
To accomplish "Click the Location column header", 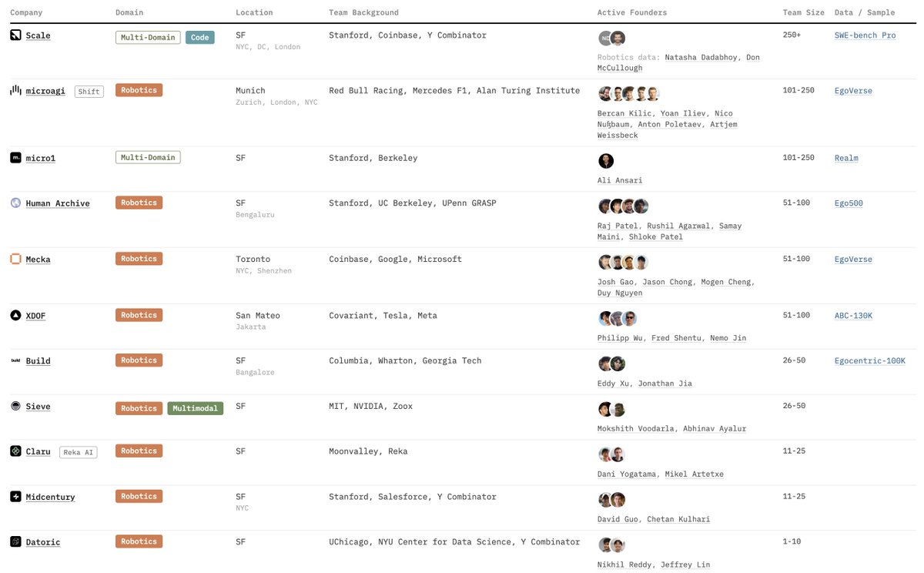I will 254,12.
